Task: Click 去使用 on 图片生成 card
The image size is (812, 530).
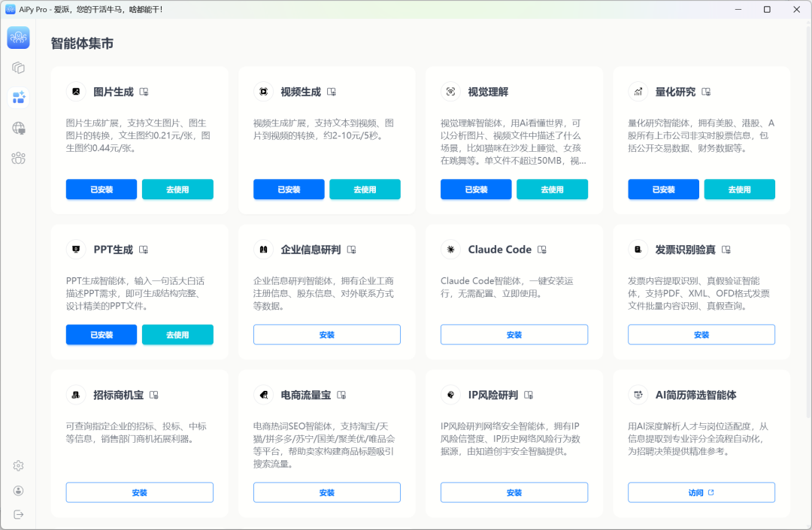Action: point(177,189)
